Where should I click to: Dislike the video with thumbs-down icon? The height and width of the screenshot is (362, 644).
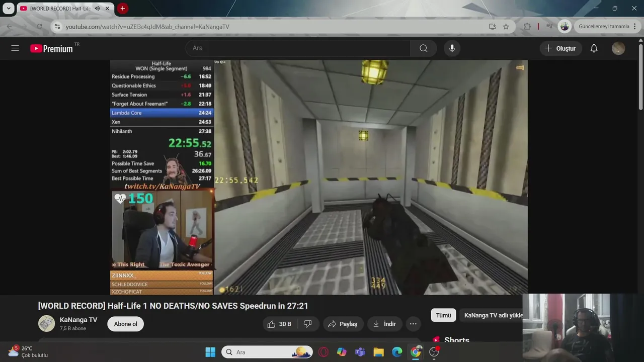(308, 324)
